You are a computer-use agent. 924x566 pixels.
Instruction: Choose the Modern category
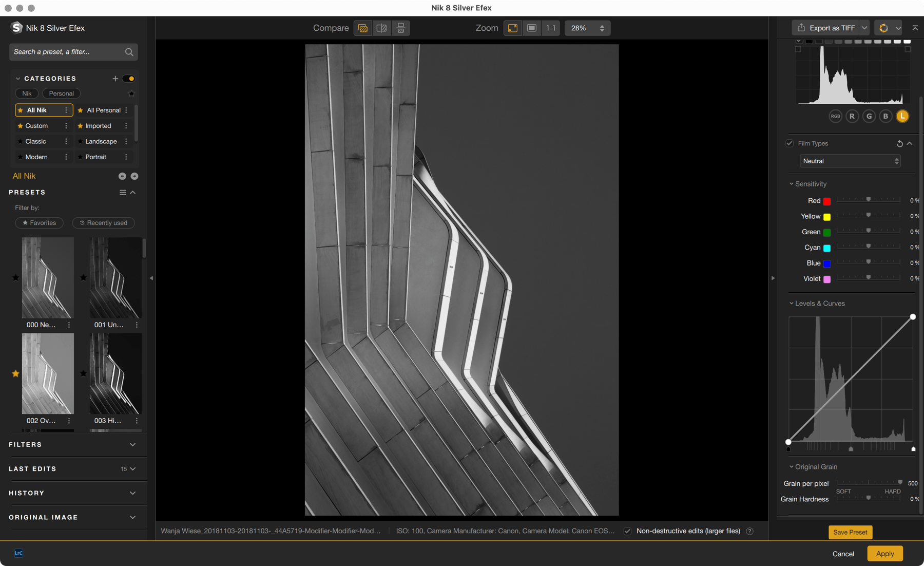pyautogui.click(x=36, y=157)
